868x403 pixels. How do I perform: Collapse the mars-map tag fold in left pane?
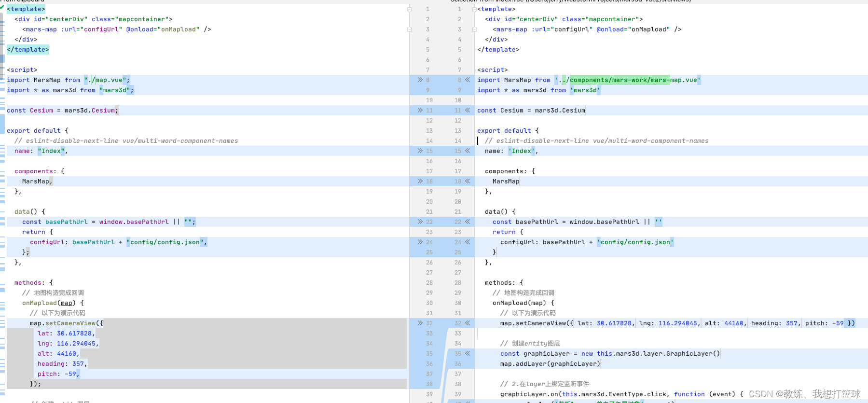click(409, 29)
